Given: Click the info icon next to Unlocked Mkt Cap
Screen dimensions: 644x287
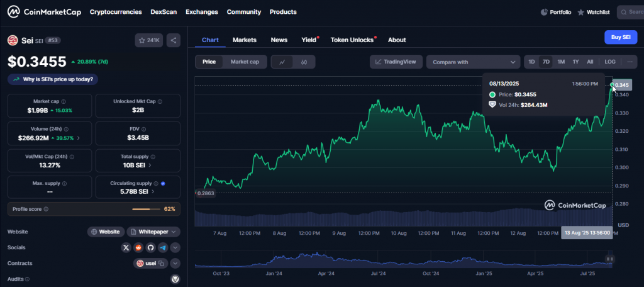Looking at the screenshot, I should [x=160, y=101].
